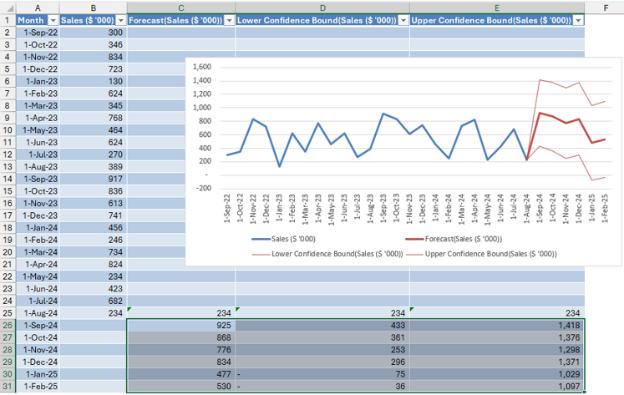Screen dimensions: 624x395
Task: Open the Month column filter dropdown
Action: tap(53, 20)
